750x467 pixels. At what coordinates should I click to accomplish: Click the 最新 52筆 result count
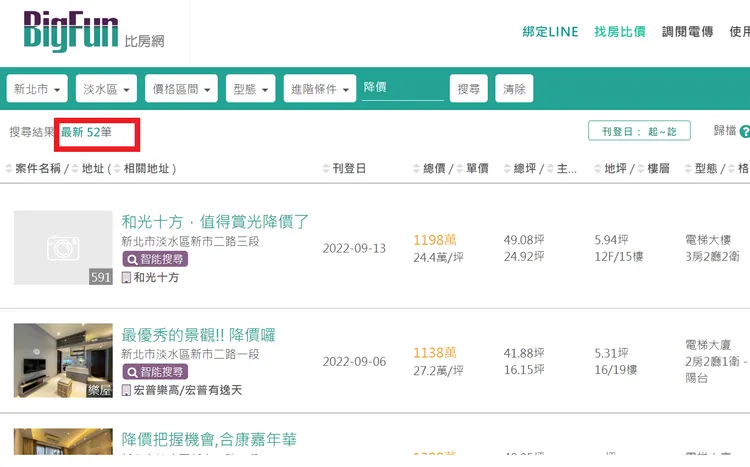(86, 132)
